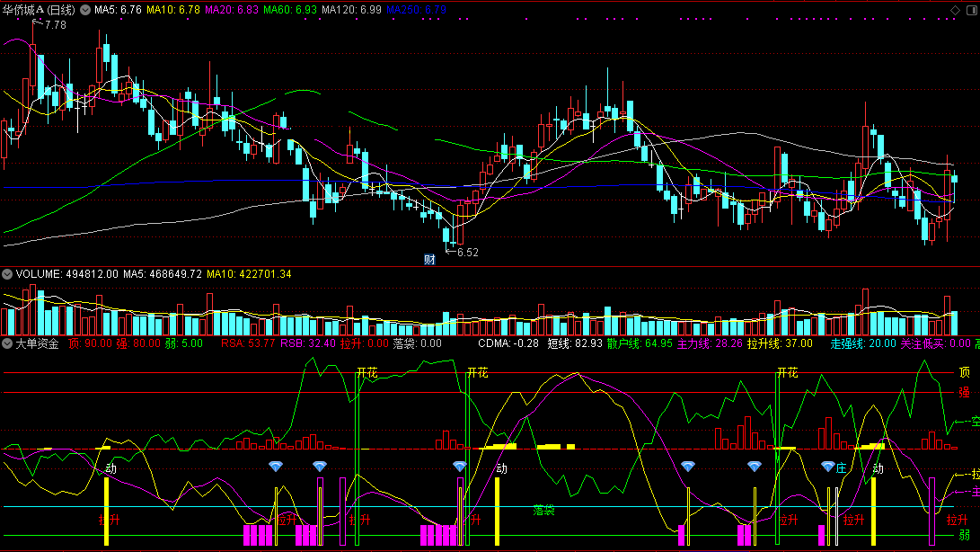Click the cyan 庄 signal label
980x552 pixels.
tap(842, 468)
